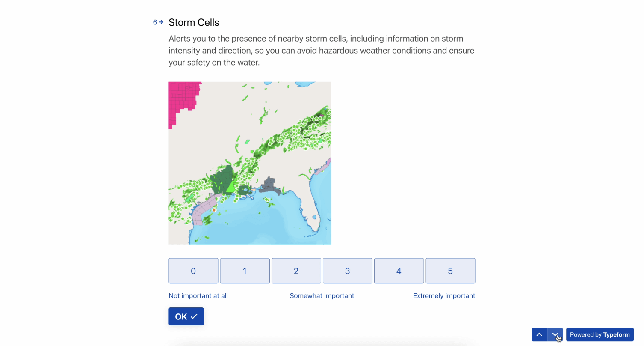Click the checkmark icon inside OK
This screenshot has width=644, height=346.
click(x=194, y=316)
